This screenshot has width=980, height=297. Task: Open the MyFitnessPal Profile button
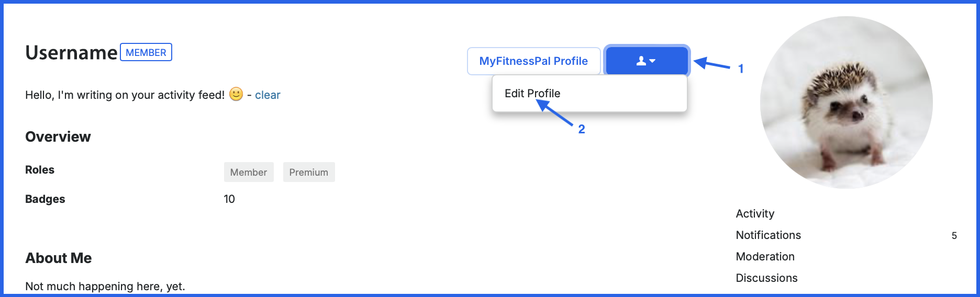(534, 61)
